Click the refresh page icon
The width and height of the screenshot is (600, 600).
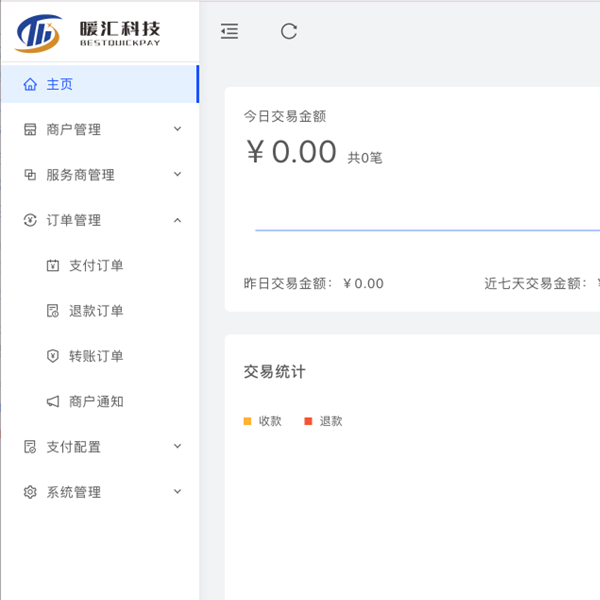click(289, 31)
